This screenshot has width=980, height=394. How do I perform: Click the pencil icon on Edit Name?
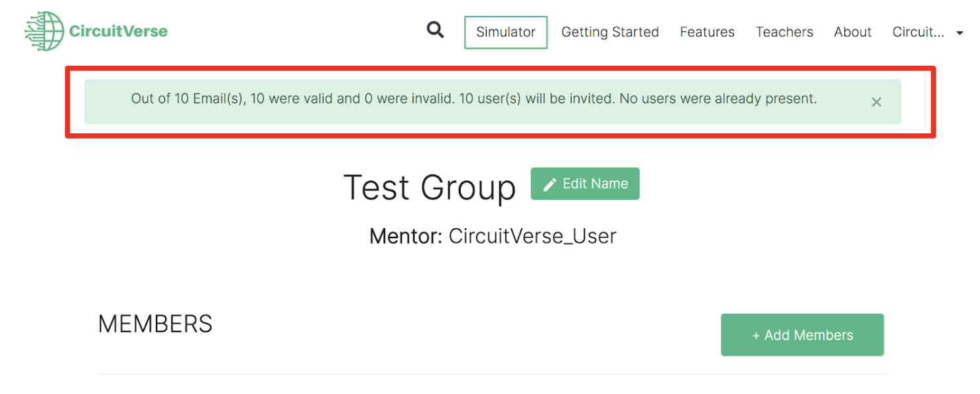pos(550,184)
